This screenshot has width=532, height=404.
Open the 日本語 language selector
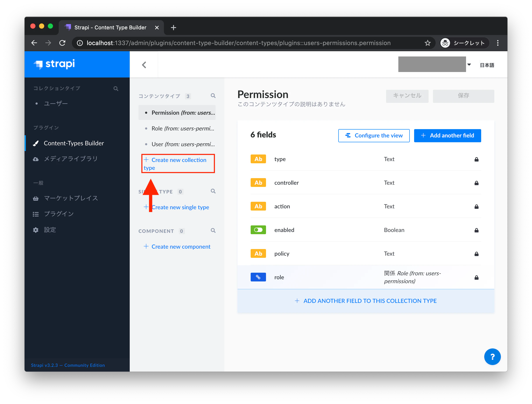click(x=487, y=65)
